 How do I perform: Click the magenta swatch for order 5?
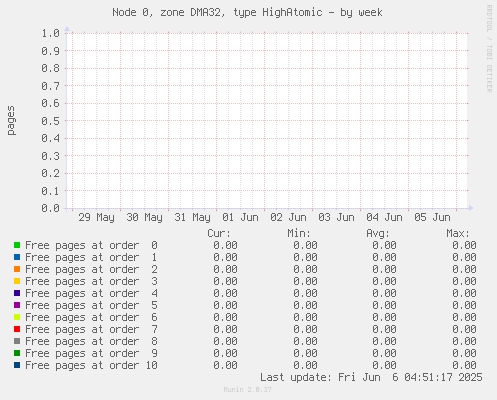tap(17, 305)
